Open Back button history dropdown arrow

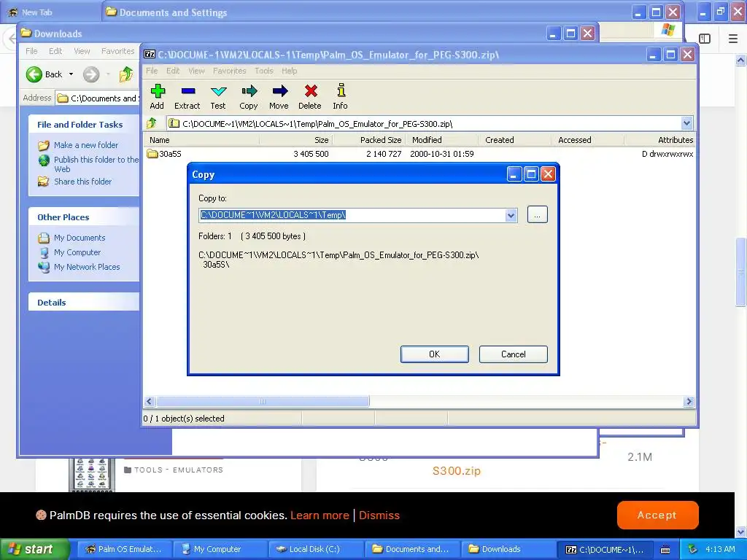coord(71,74)
